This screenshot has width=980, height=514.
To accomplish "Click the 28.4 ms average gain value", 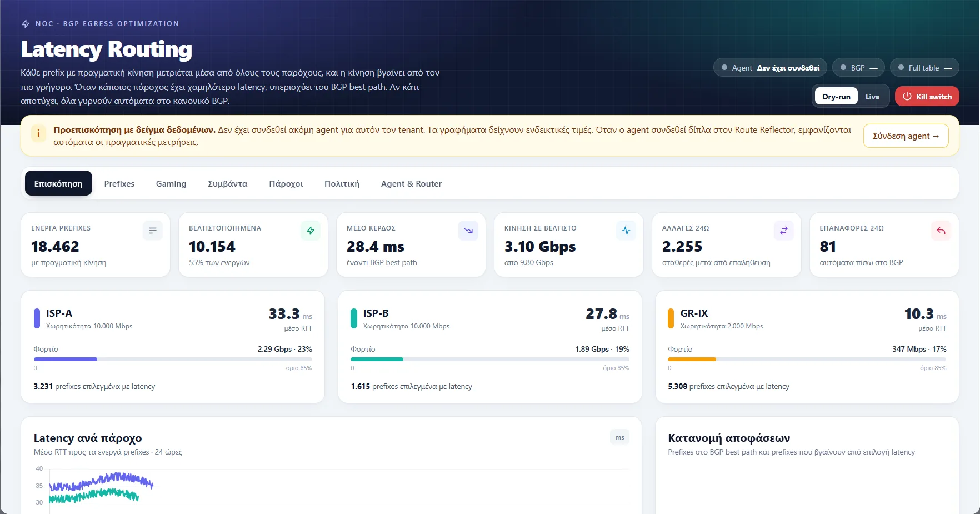I will click(376, 247).
